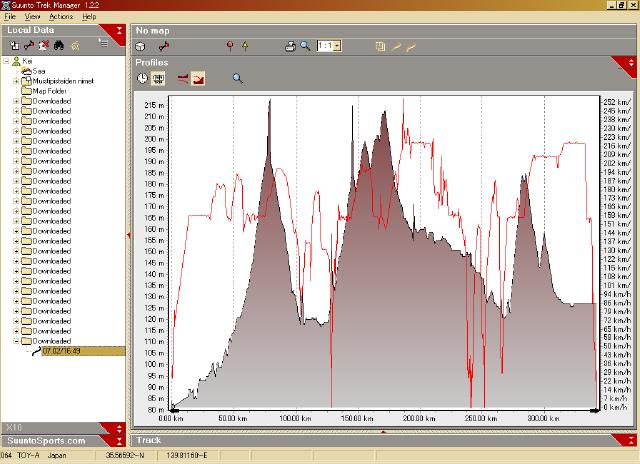
Task: Click the print icon in map toolbar
Action: pyautogui.click(x=290, y=46)
